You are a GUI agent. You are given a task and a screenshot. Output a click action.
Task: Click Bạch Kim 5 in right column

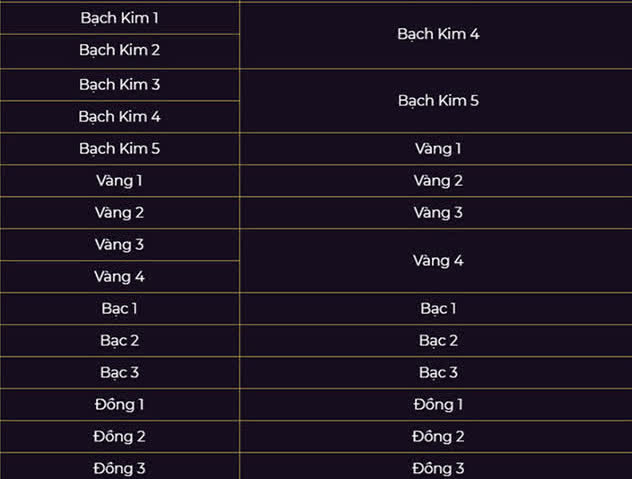click(438, 101)
